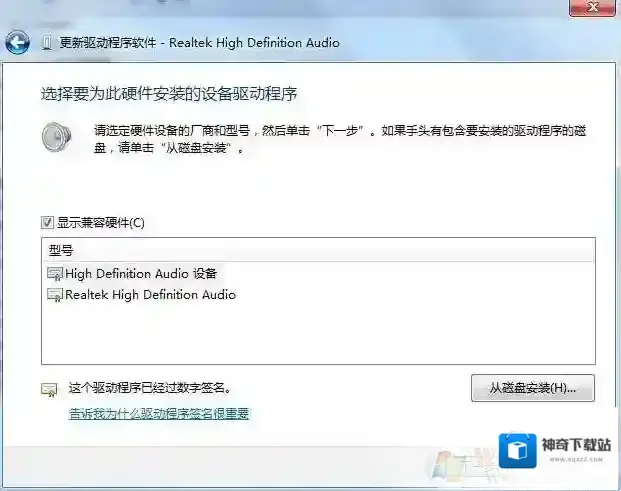Click the High Definition Audio 设备 driver icon
Viewport: 621px width, 491px height.
point(54,274)
